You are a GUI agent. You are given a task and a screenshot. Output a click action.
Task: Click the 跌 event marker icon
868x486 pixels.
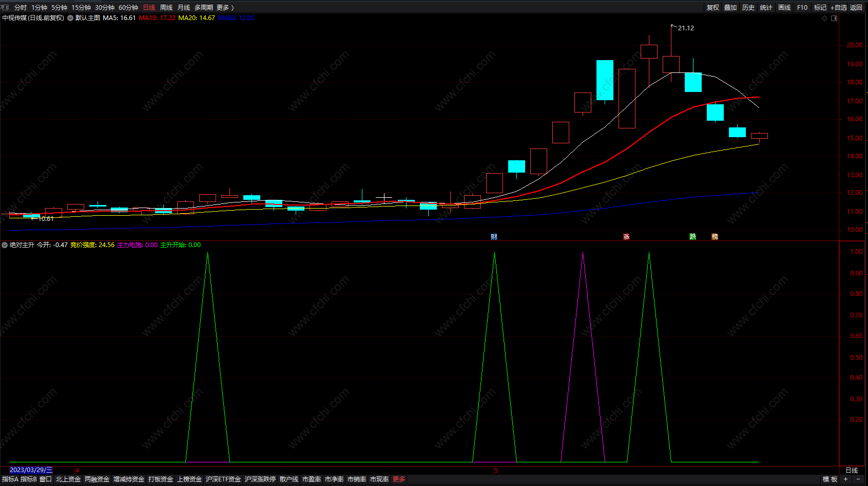[693, 237]
